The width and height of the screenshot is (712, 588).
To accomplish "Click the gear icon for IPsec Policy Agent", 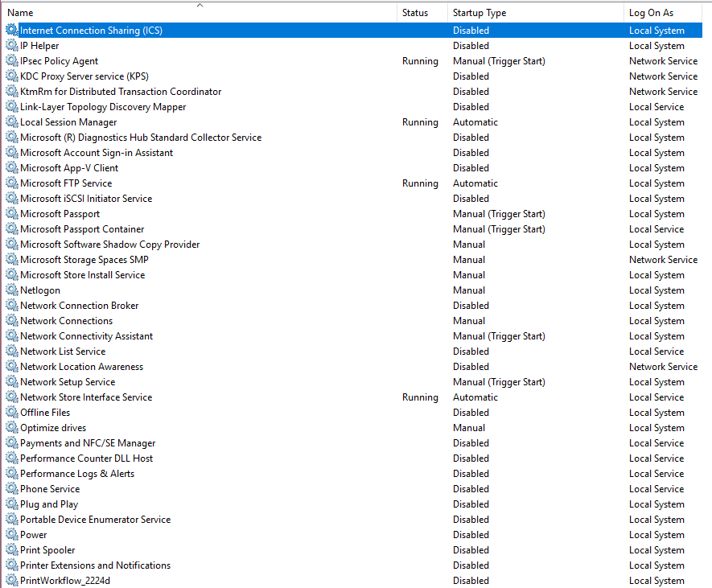I will pos(12,61).
